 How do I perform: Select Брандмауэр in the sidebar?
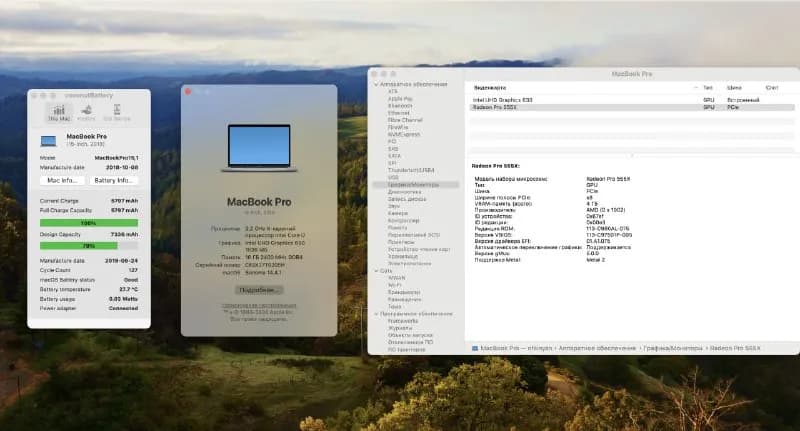[x=404, y=292]
